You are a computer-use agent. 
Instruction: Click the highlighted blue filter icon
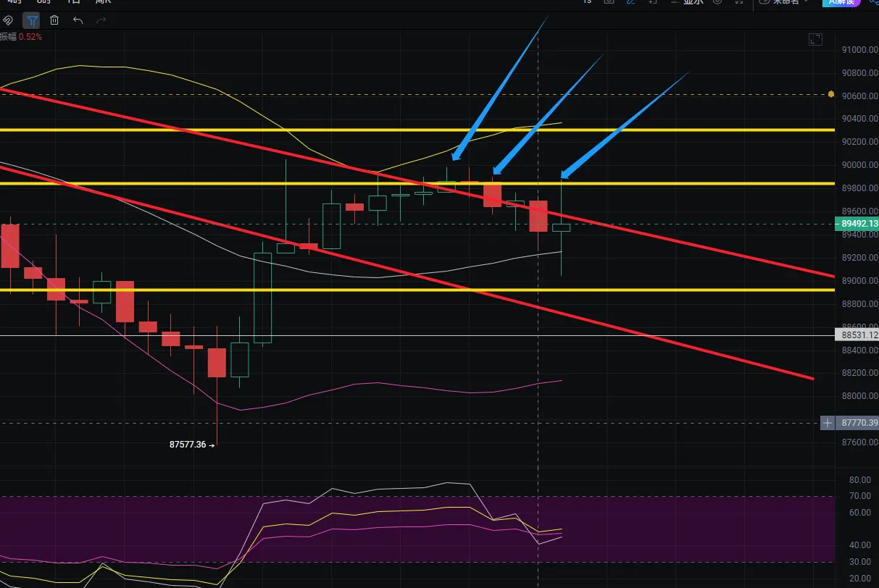31,20
